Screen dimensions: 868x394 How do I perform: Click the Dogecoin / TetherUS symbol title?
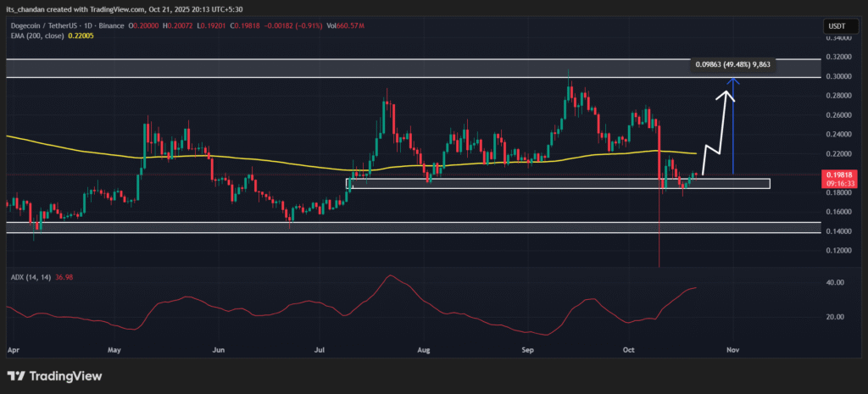pyautogui.click(x=53, y=26)
